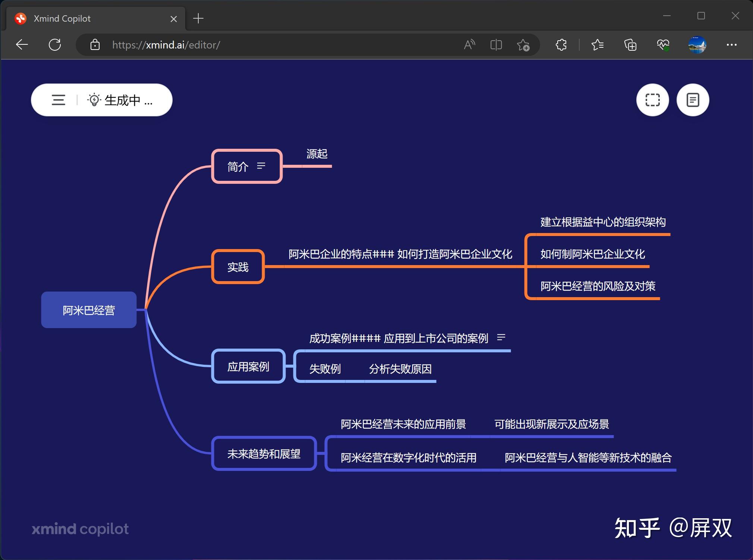753x560 pixels.
Task: Add this page to favorites via star
Action: click(523, 44)
